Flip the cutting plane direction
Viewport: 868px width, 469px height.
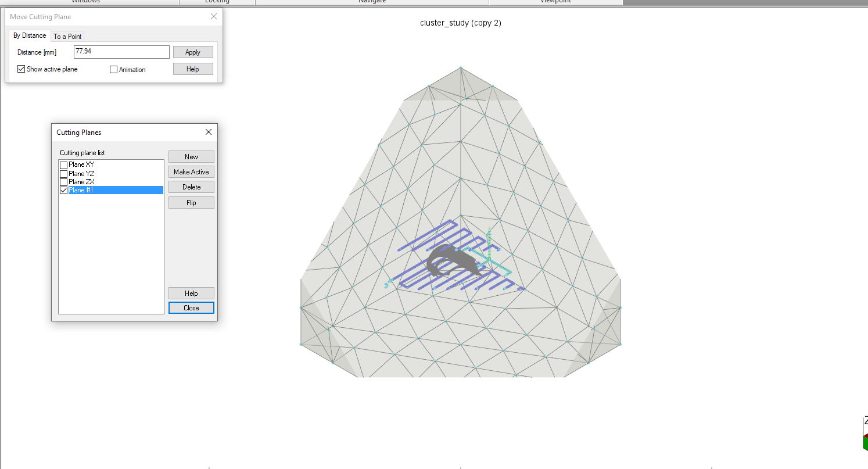coord(191,203)
